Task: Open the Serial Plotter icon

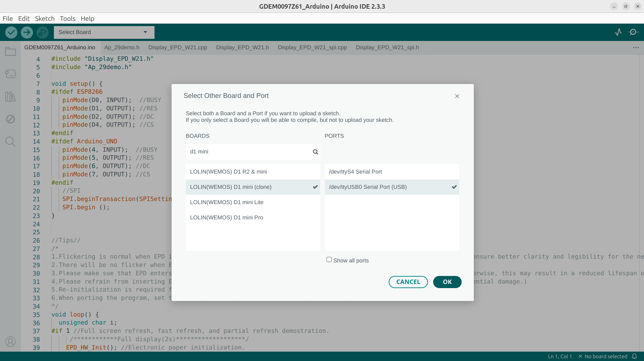Action: 618,32
